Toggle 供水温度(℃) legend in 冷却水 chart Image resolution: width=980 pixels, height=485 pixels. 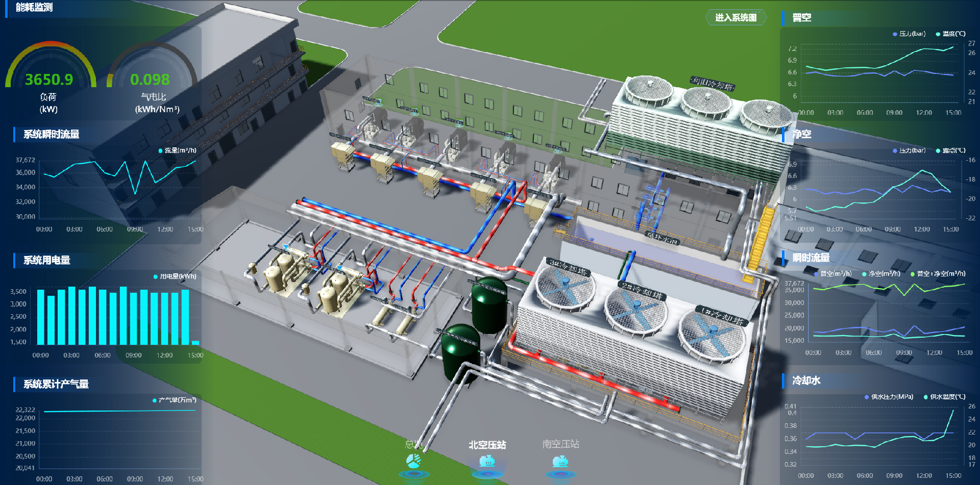(x=944, y=397)
